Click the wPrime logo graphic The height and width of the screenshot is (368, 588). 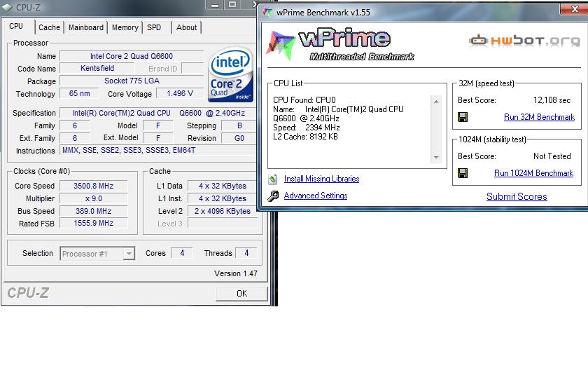[340, 44]
